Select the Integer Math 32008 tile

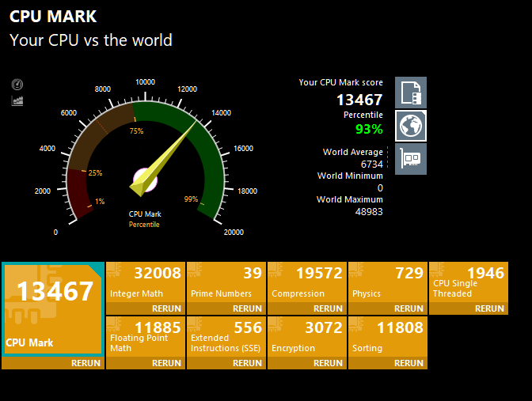(146, 282)
